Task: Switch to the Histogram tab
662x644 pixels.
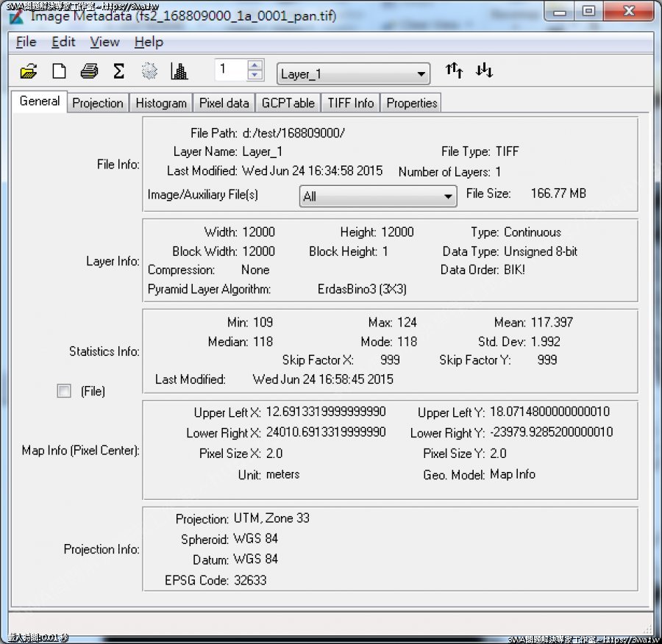Action: (x=161, y=103)
